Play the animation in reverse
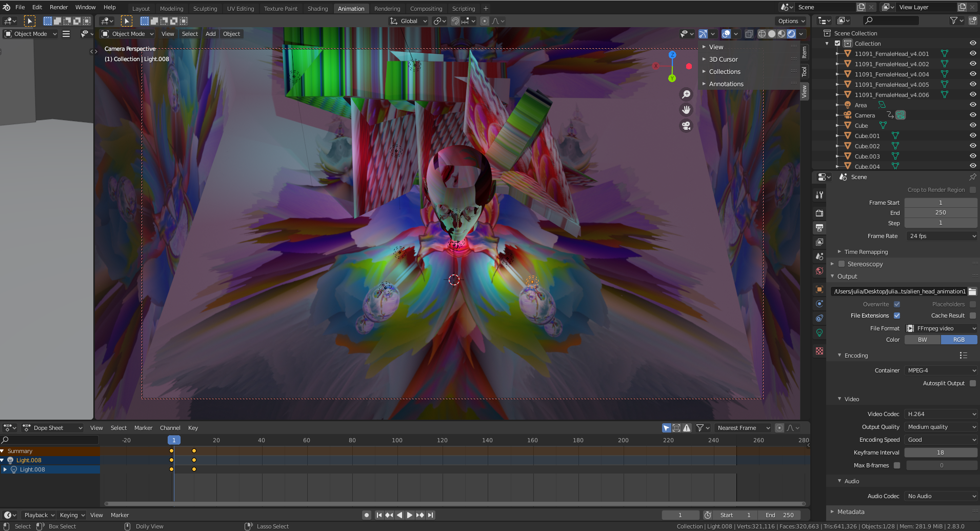 click(x=399, y=515)
